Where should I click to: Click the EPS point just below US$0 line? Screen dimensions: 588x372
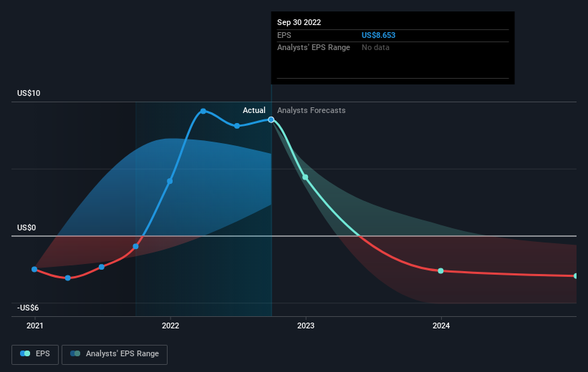(136, 247)
